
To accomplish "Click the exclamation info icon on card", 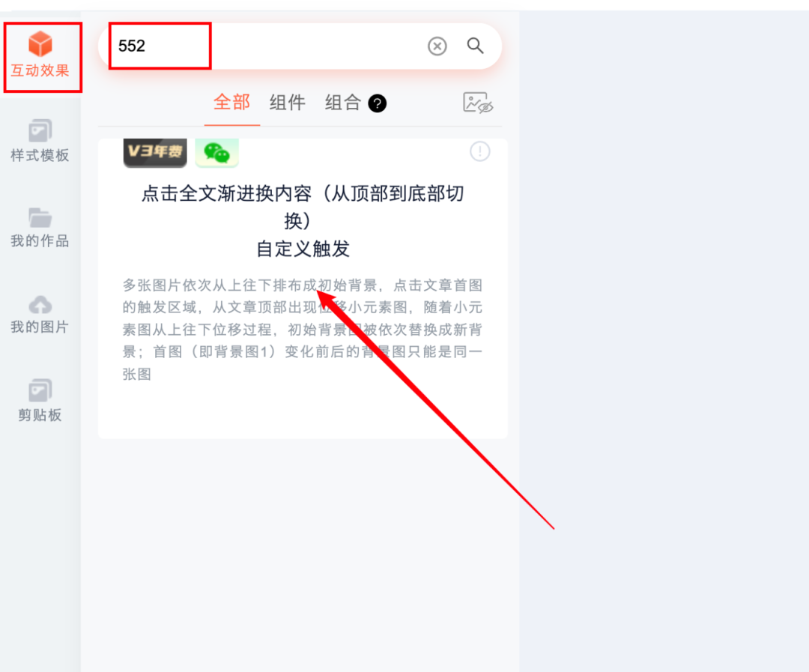I will [x=480, y=151].
